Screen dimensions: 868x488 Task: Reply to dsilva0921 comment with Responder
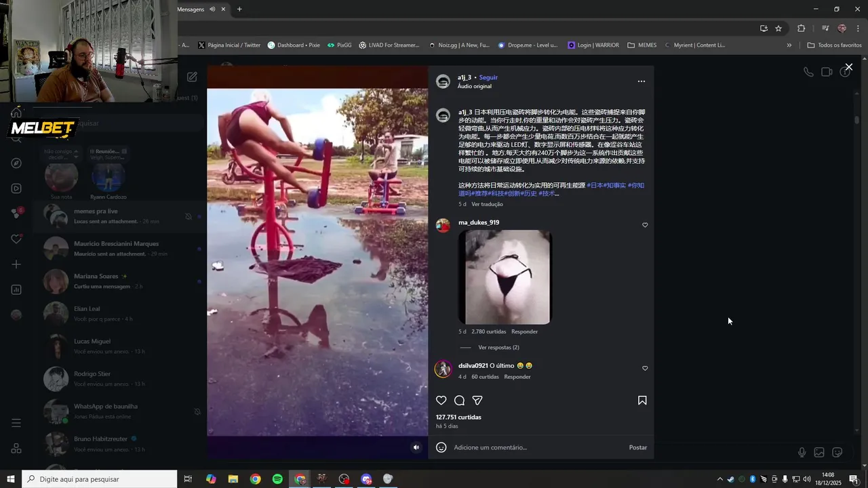click(x=517, y=377)
